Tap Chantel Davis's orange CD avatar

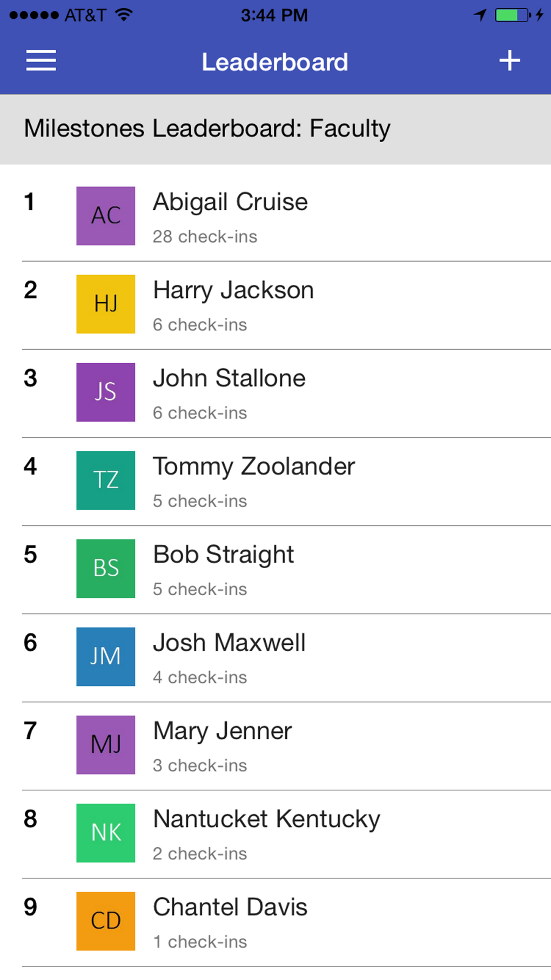[106, 921]
